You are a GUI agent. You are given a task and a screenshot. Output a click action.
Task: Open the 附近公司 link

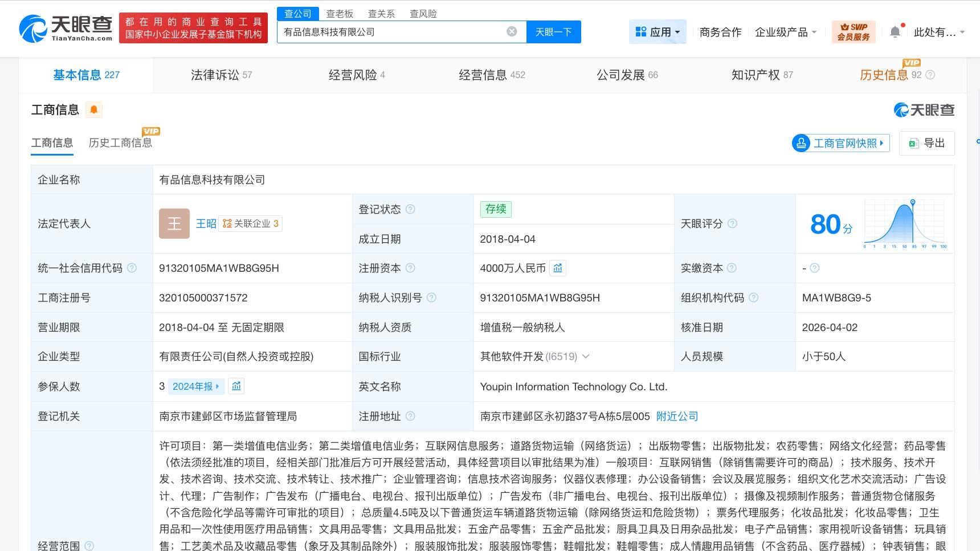coord(677,416)
